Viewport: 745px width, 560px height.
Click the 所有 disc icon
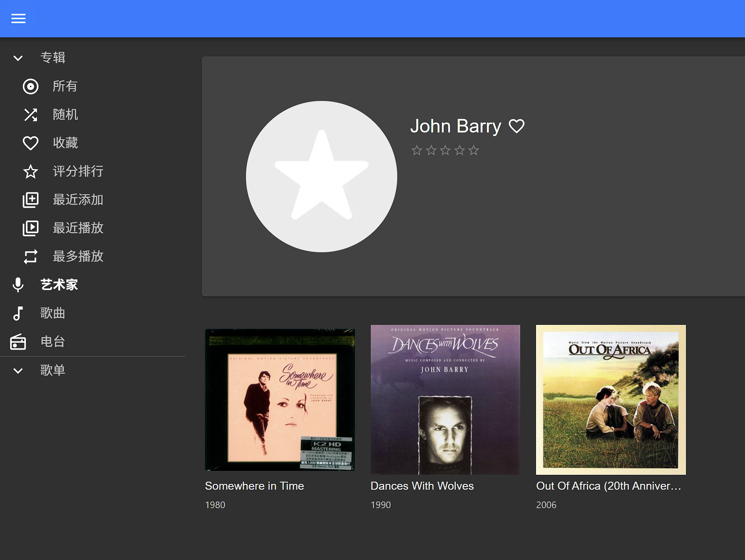pos(31,87)
